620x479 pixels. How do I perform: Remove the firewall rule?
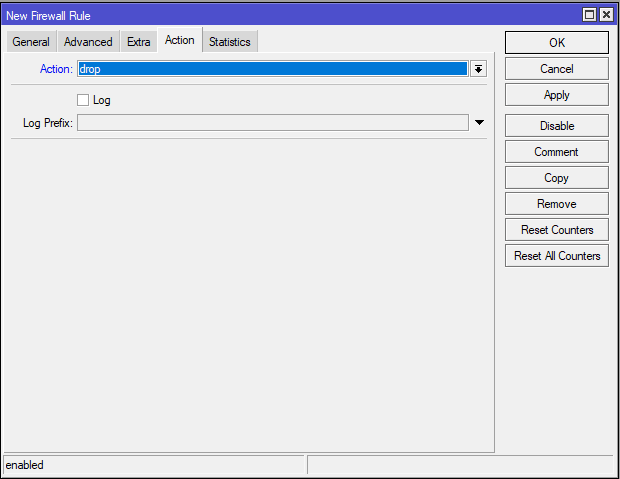556,204
